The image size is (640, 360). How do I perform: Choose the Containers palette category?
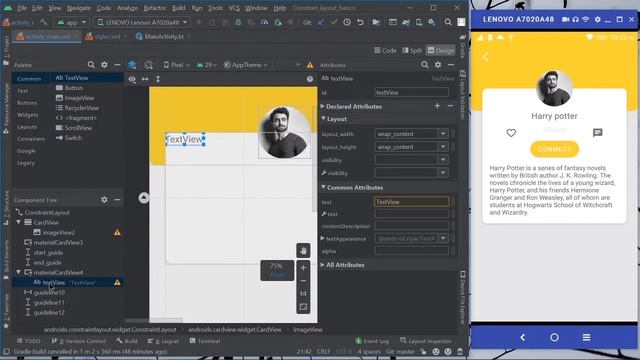click(31, 139)
